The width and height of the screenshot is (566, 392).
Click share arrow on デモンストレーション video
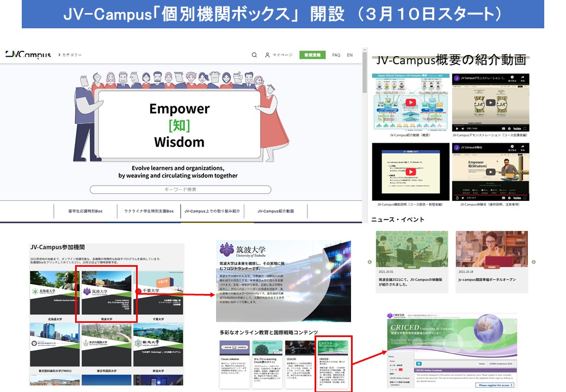pyautogui.click(x=522, y=78)
